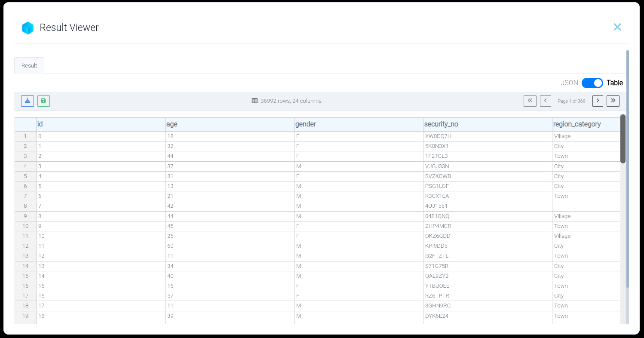Screen dimensions: 644x338
Task: Click the age column header
Action: tap(172, 124)
